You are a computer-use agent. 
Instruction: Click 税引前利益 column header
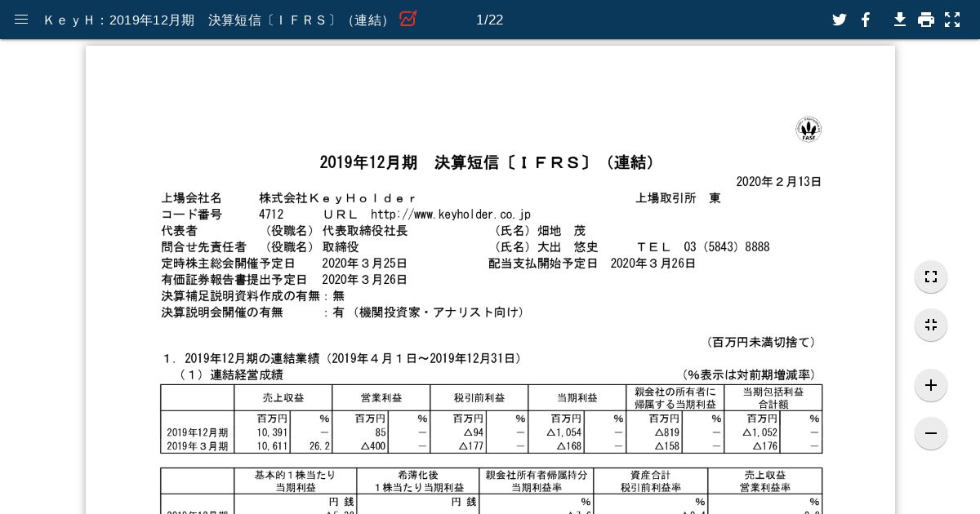pos(479,397)
